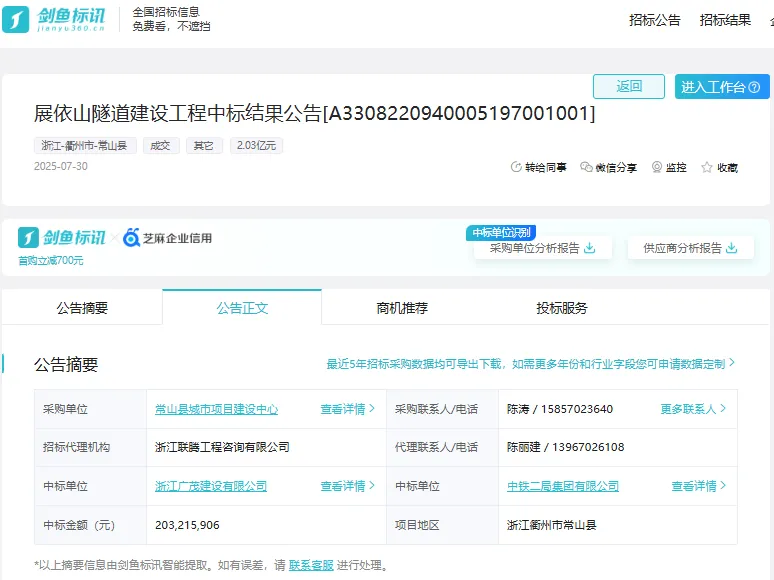Expand 更多联系人 contact list

coord(692,409)
